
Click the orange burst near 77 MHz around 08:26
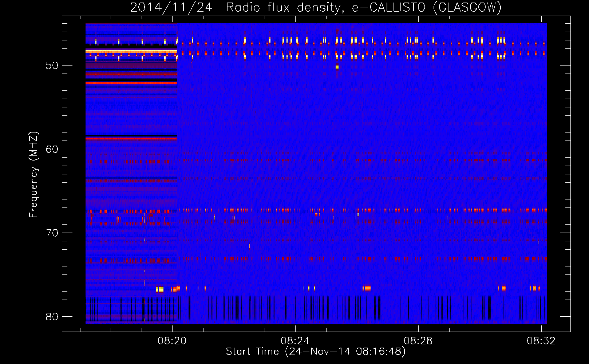367,288
